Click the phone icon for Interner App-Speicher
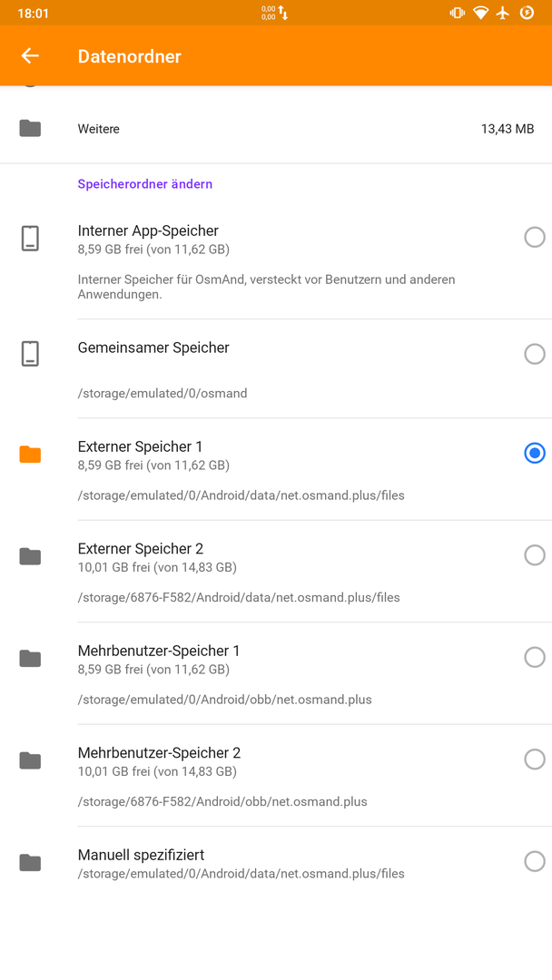The width and height of the screenshot is (552, 980). [x=30, y=238]
